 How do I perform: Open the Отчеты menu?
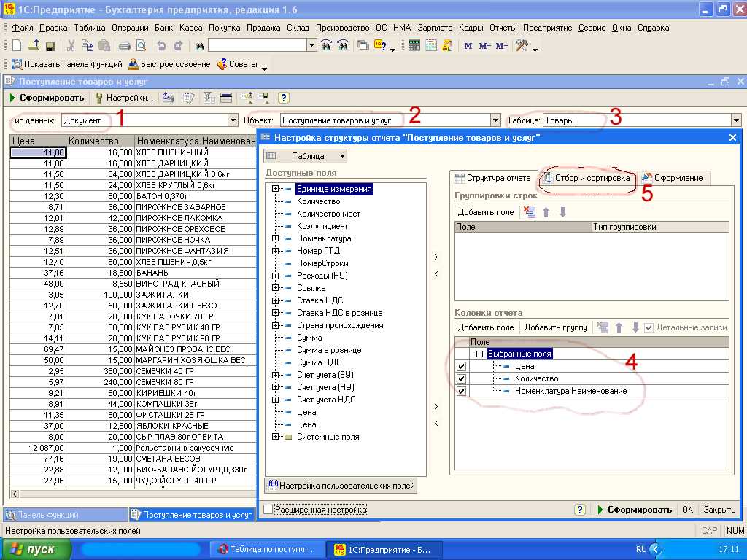(x=503, y=28)
